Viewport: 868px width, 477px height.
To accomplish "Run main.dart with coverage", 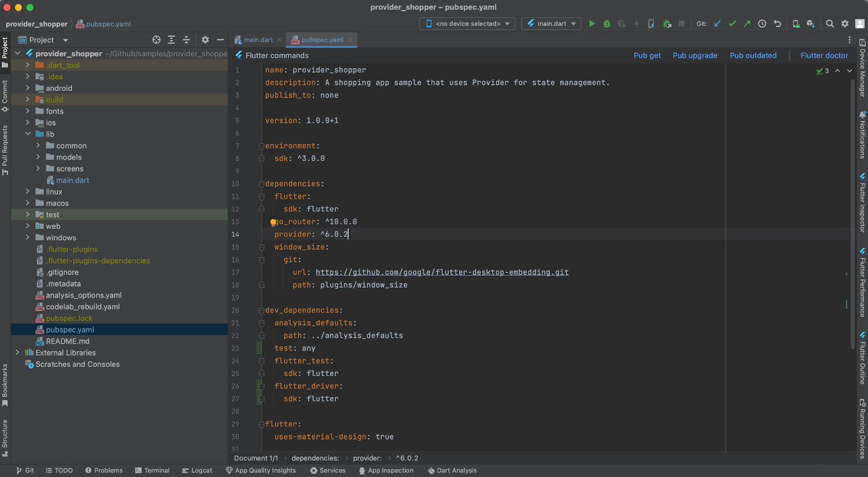I will tap(622, 24).
